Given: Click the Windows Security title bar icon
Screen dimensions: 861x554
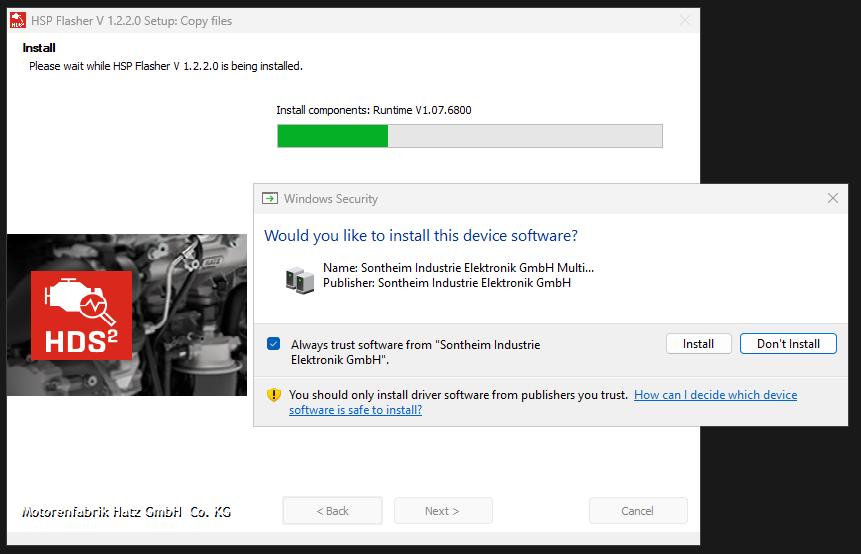Looking at the screenshot, I should [270, 198].
